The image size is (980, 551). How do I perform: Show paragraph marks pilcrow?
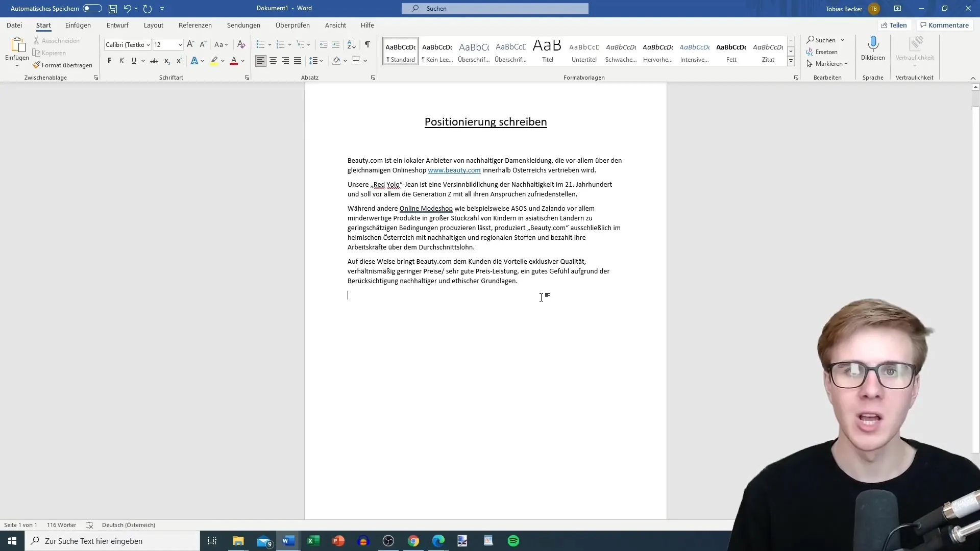point(367,44)
